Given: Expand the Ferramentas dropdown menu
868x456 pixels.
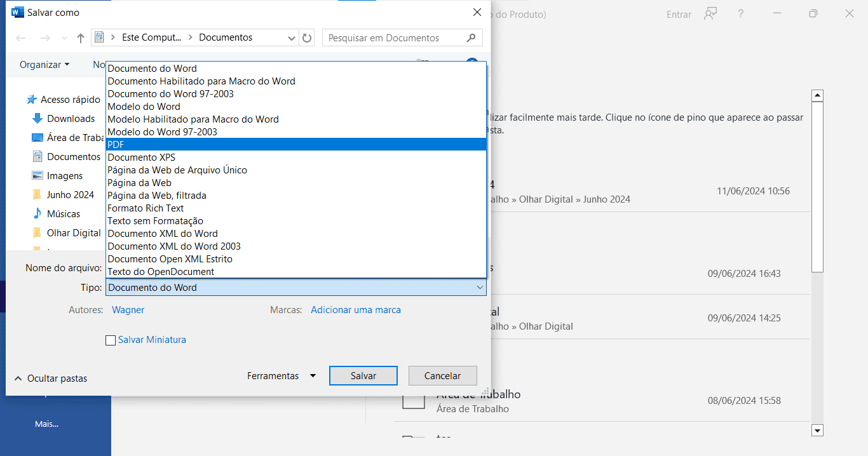Looking at the screenshot, I should pyautogui.click(x=281, y=375).
